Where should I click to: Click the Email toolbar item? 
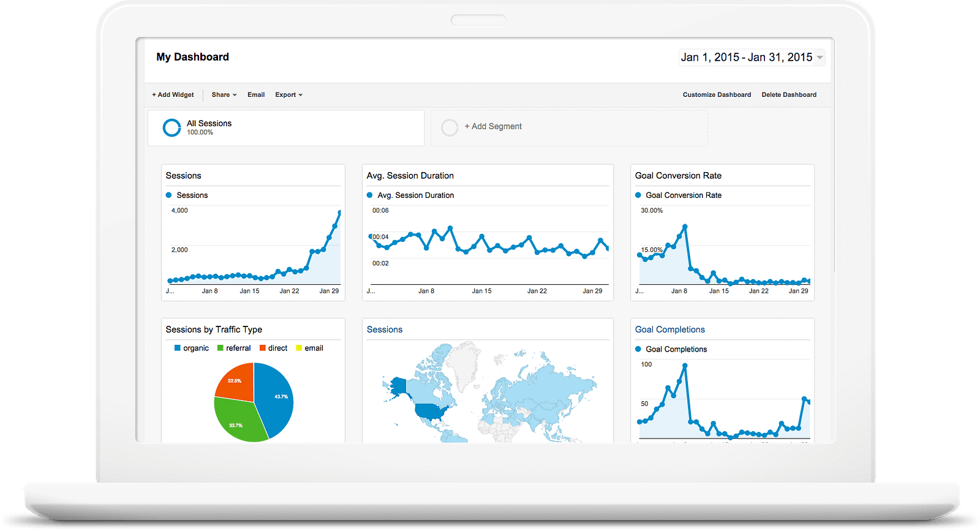click(256, 95)
